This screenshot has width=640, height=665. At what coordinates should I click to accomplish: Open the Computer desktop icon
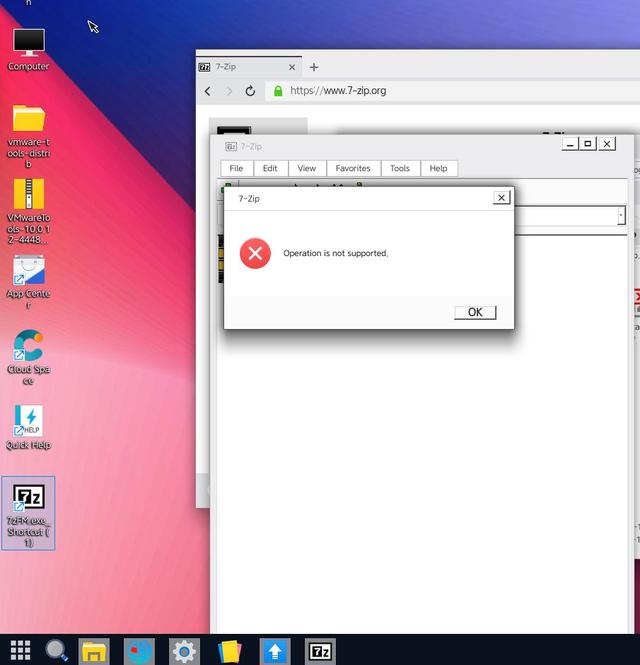[x=28, y=50]
